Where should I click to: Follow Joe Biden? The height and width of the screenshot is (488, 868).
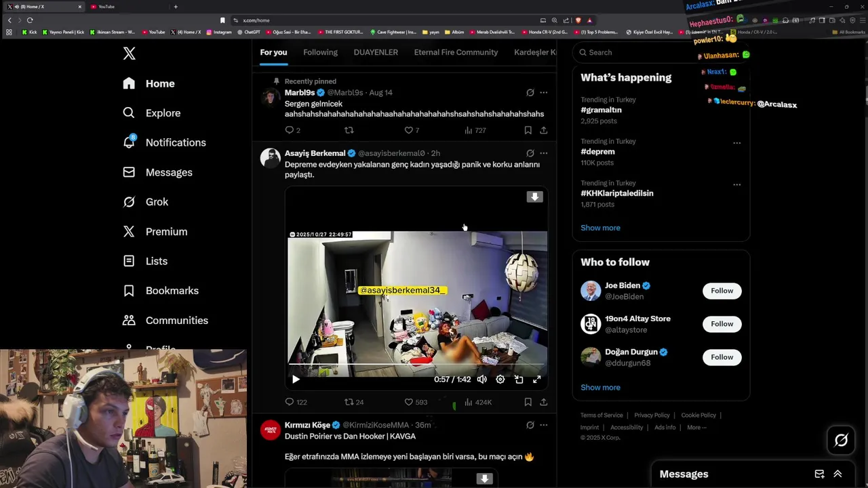tap(722, 291)
